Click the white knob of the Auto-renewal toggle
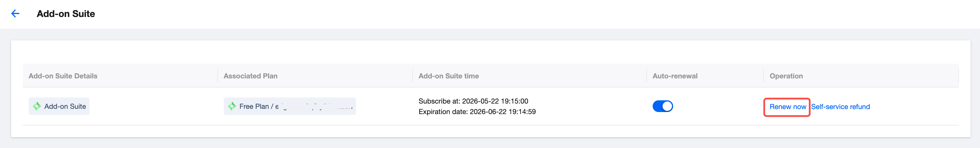Viewport: 980px width, 148px height. click(x=667, y=106)
